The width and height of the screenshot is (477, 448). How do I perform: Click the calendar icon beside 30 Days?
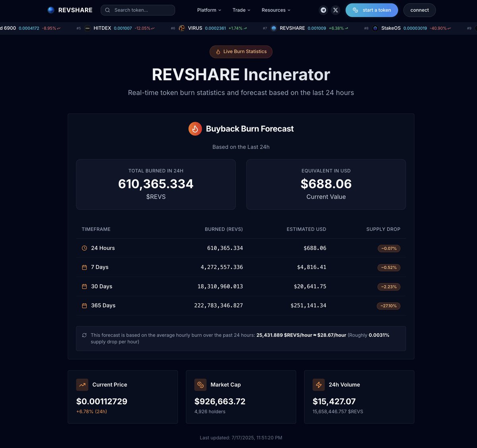tap(84, 286)
